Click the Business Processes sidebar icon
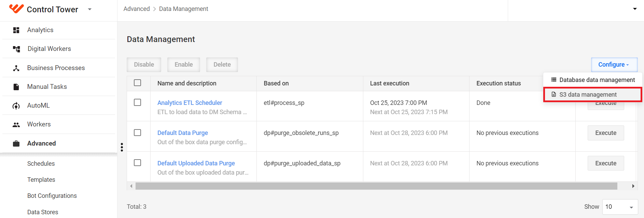 pos(16,68)
